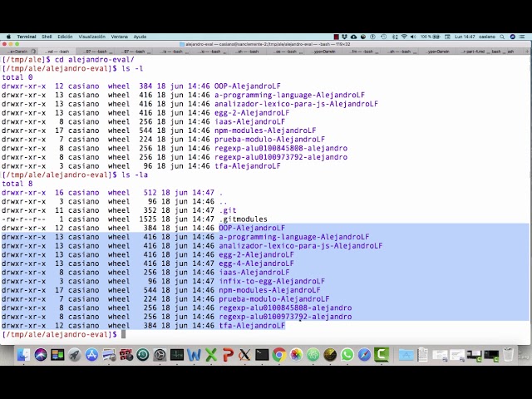Viewport: 532px width, 399px height.
Task: Open Bluetooth status in menu bar
Action: (x=394, y=37)
